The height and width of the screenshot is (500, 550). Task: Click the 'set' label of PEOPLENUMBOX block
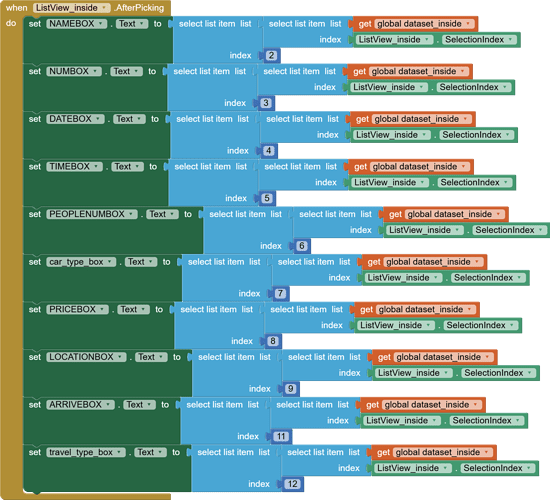[35, 214]
